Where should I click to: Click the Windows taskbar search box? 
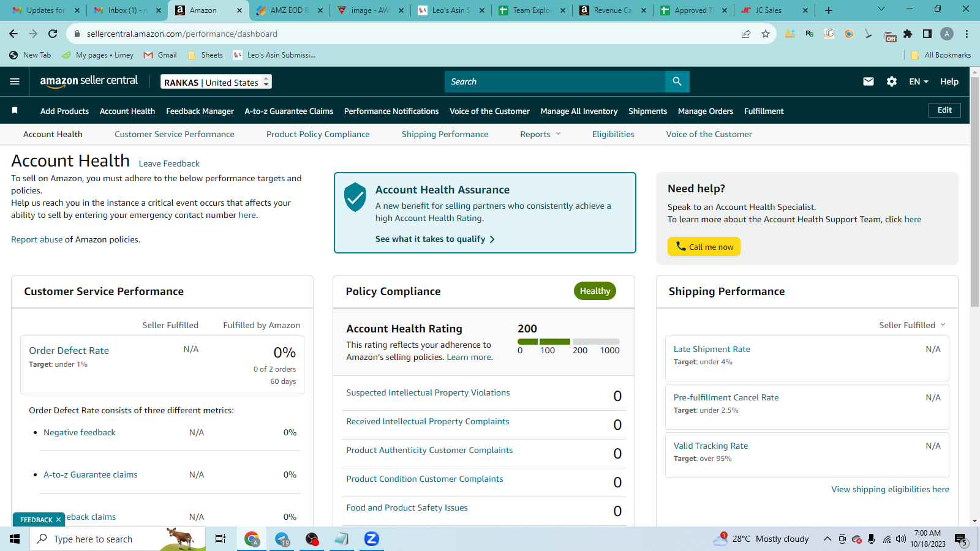(x=118, y=539)
